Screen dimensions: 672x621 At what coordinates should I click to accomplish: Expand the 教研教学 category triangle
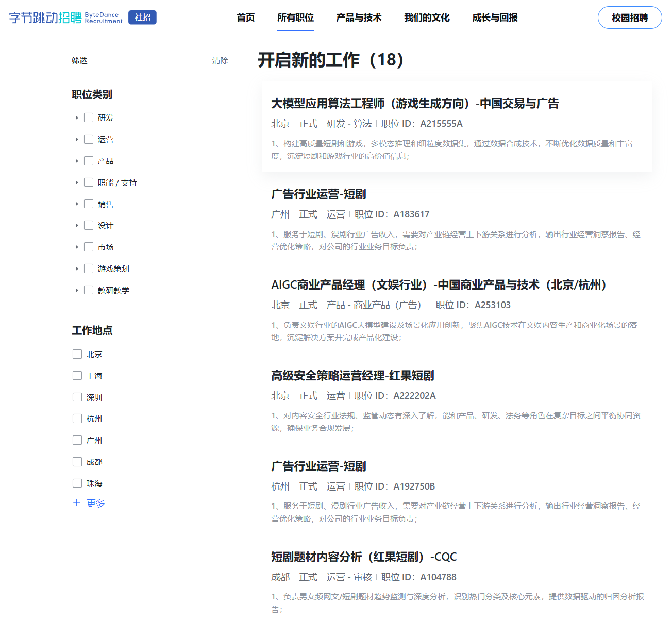[77, 290]
